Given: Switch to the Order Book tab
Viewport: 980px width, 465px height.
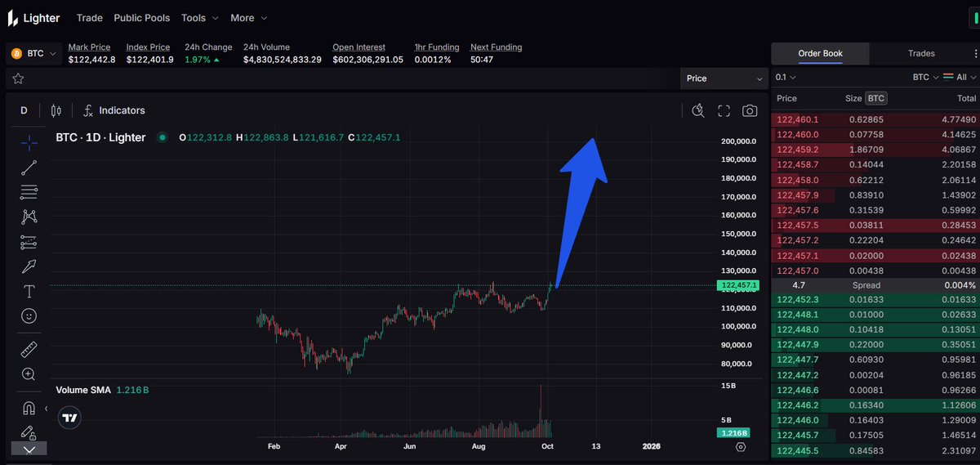Looking at the screenshot, I should [820, 53].
